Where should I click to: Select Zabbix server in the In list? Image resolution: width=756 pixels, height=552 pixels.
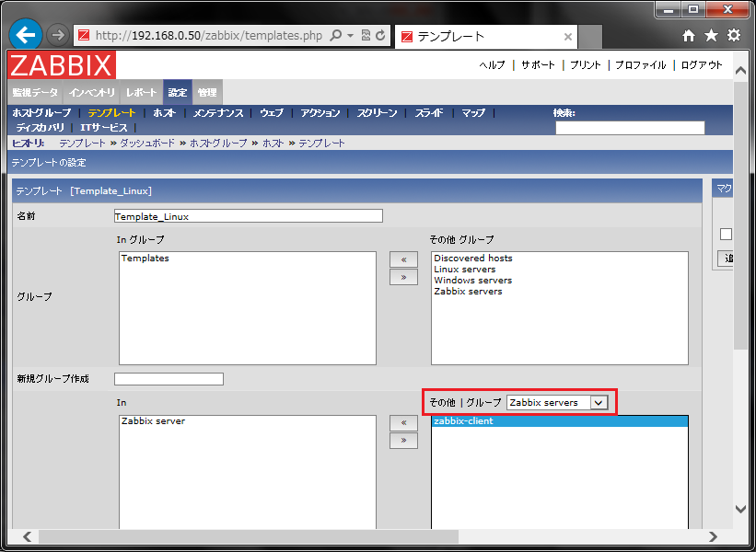pyautogui.click(x=248, y=421)
